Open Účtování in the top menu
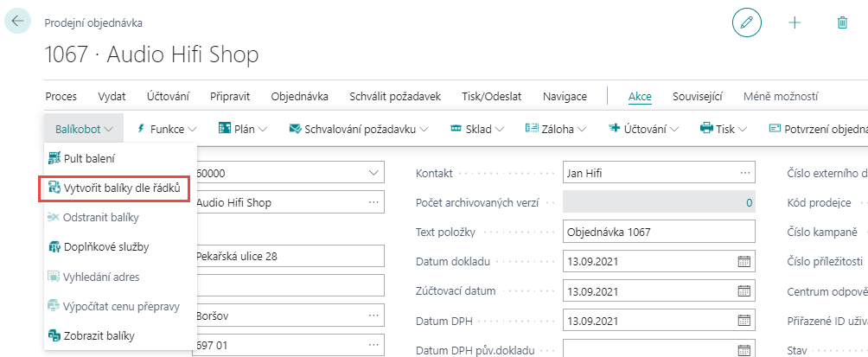 [168, 96]
